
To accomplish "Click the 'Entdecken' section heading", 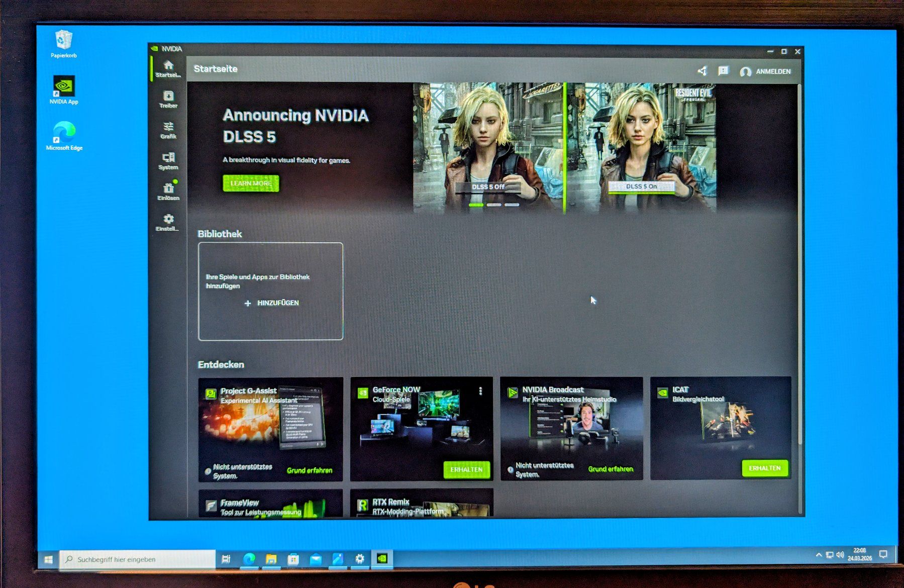I will click(221, 364).
